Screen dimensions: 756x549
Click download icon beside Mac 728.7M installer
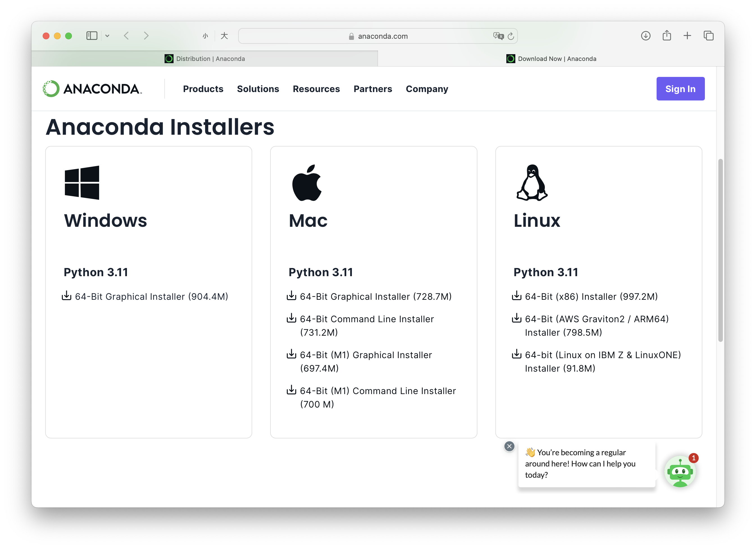[x=291, y=296]
